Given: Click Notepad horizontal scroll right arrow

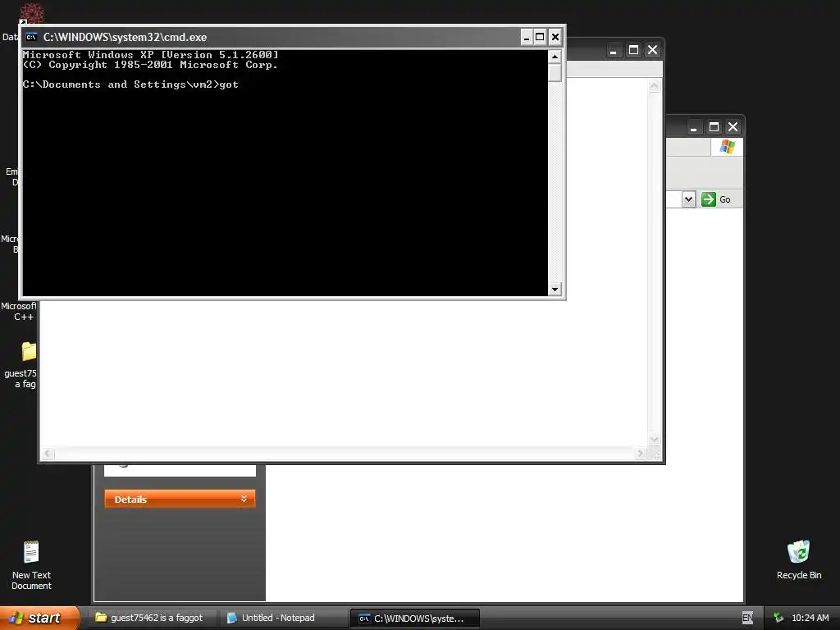Looking at the screenshot, I should pos(641,454).
